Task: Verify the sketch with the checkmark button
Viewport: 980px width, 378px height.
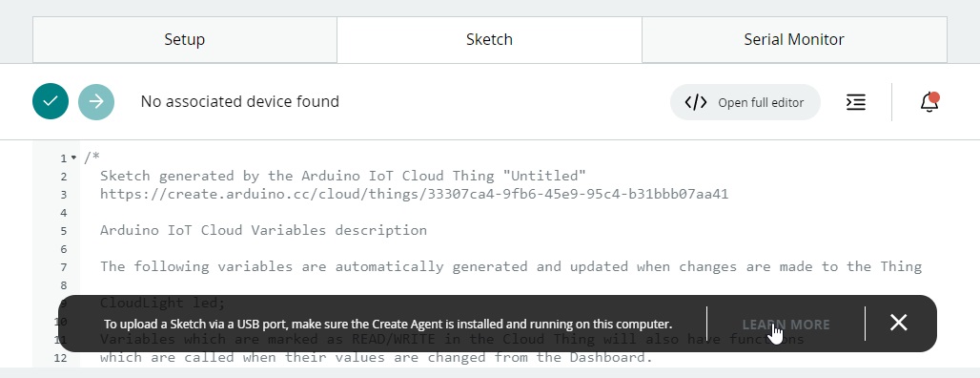Action: pyautogui.click(x=51, y=101)
